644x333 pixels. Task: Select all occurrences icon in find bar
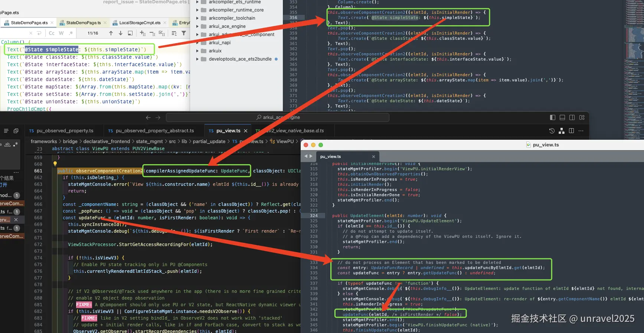click(x=162, y=33)
